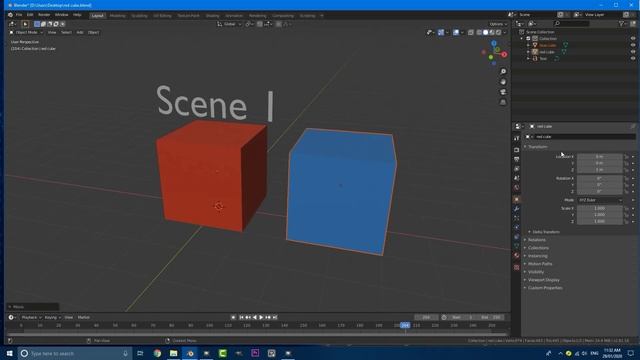Open the Output properties tab
This screenshot has width=640, height=360.
(516, 159)
